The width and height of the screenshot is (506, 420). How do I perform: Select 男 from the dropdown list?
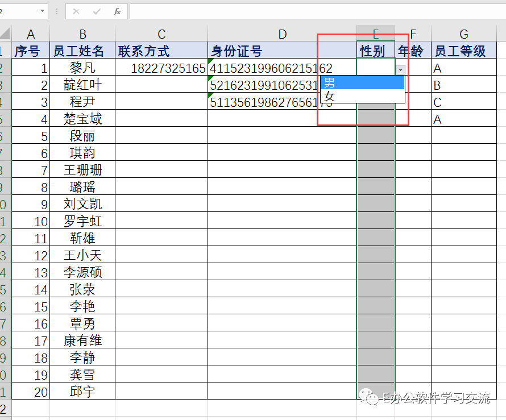coord(362,82)
